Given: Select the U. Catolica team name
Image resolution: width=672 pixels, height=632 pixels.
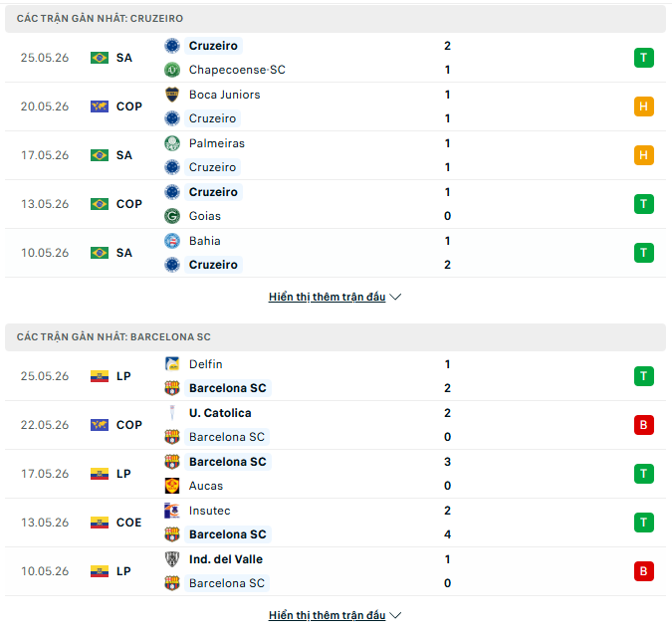Looking at the screenshot, I should point(220,413).
